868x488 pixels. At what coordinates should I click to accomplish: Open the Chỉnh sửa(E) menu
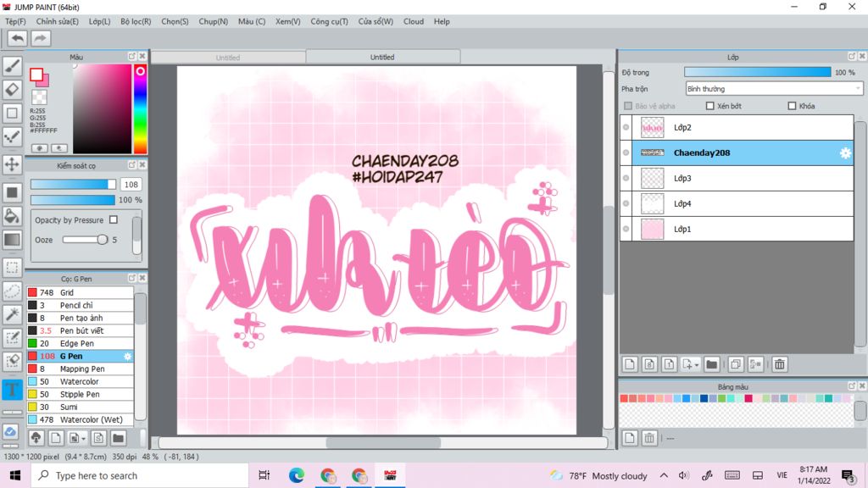click(57, 21)
